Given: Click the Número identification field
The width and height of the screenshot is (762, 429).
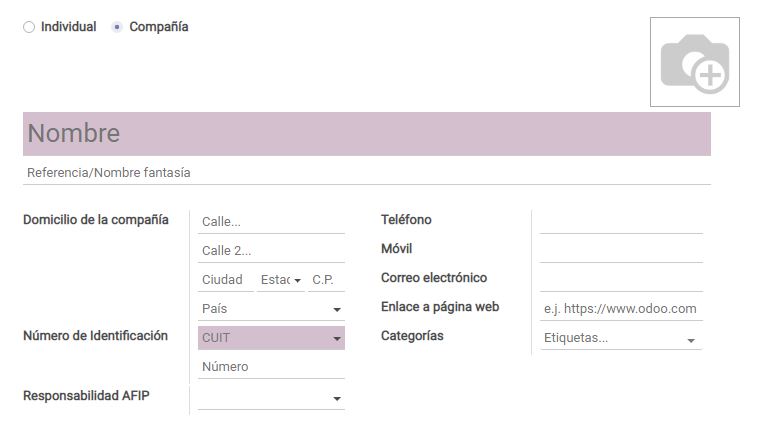Looking at the screenshot, I should click(271, 367).
